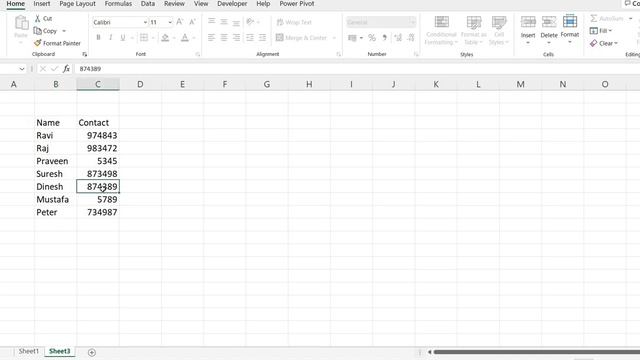Toggle Underline formatting
This screenshot has width=640, height=360.
(123, 38)
